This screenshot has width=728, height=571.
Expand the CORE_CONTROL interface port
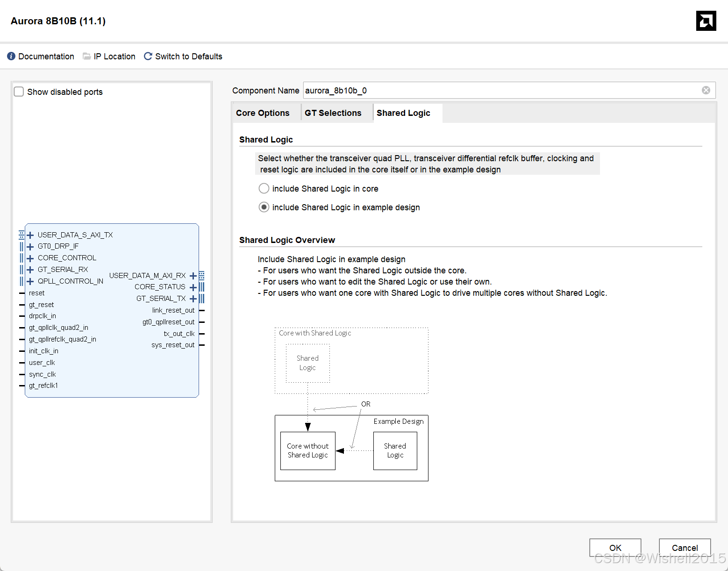point(30,258)
